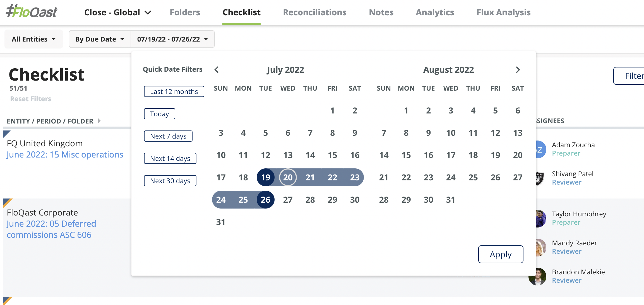
Task: Click the FloQast logo
Action: (x=32, y=11)
